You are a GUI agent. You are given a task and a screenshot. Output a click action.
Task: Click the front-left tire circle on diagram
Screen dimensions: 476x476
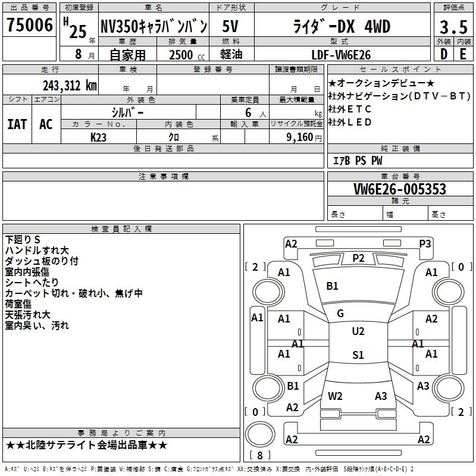click(x=268, y=292)
